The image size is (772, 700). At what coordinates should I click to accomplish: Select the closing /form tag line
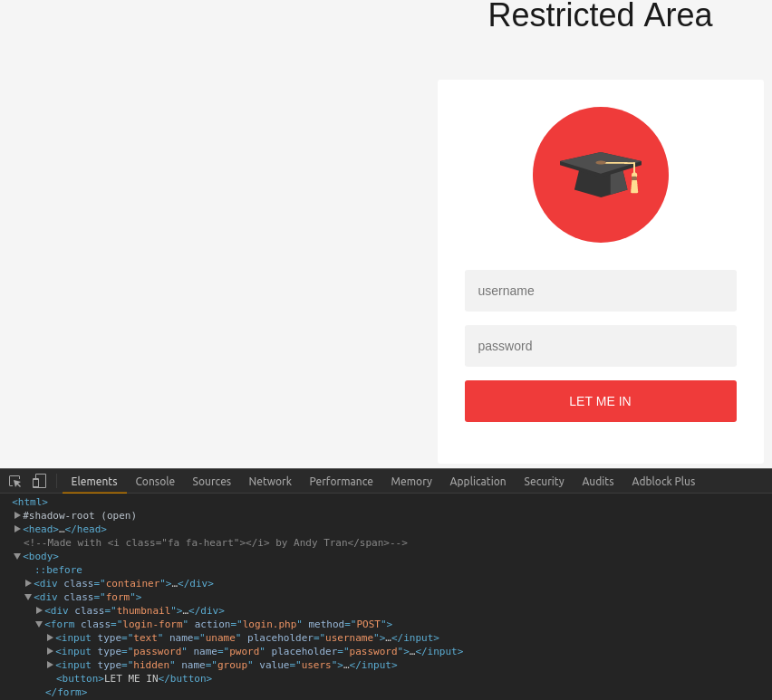pos(66,692)
